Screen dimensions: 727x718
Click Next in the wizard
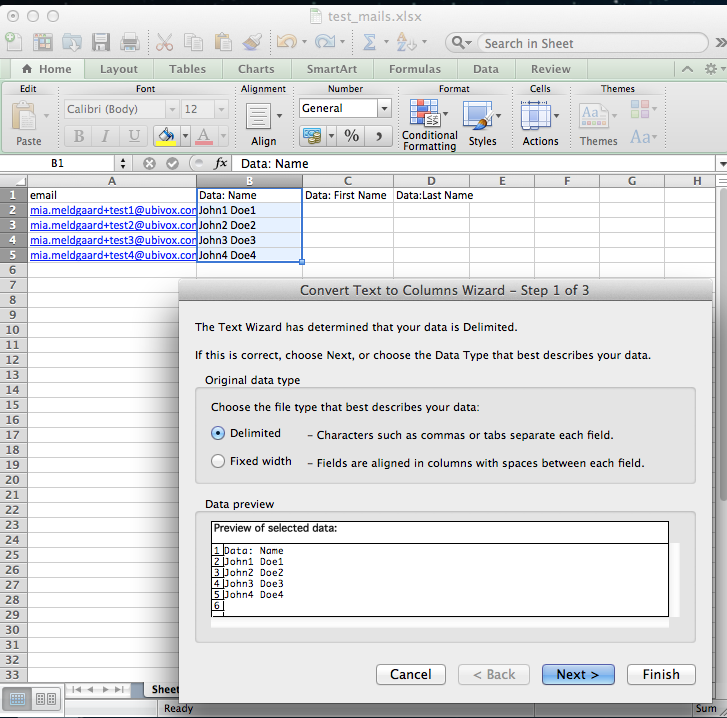578,674
